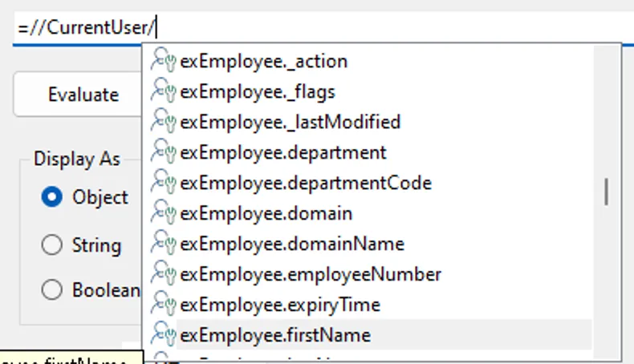Screen dimensions: 634x364
Task: Click the icon beside exEmployee.firstName
Action: pos(164,334)
